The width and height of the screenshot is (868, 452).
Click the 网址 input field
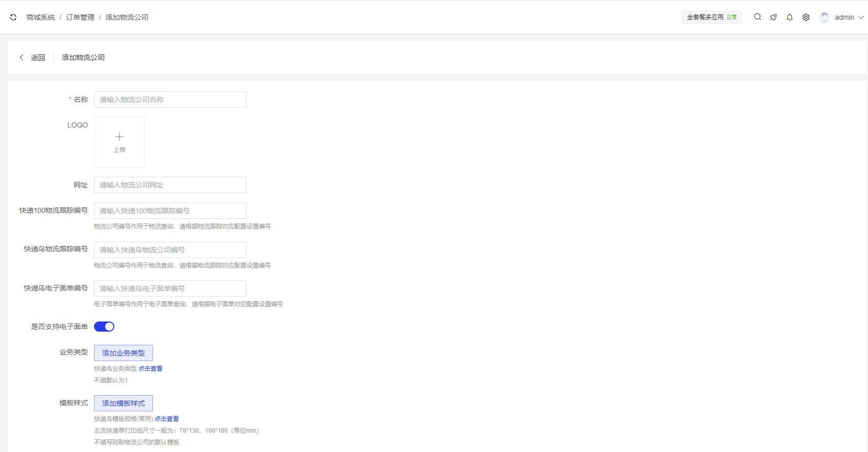(x=170, y=185)
